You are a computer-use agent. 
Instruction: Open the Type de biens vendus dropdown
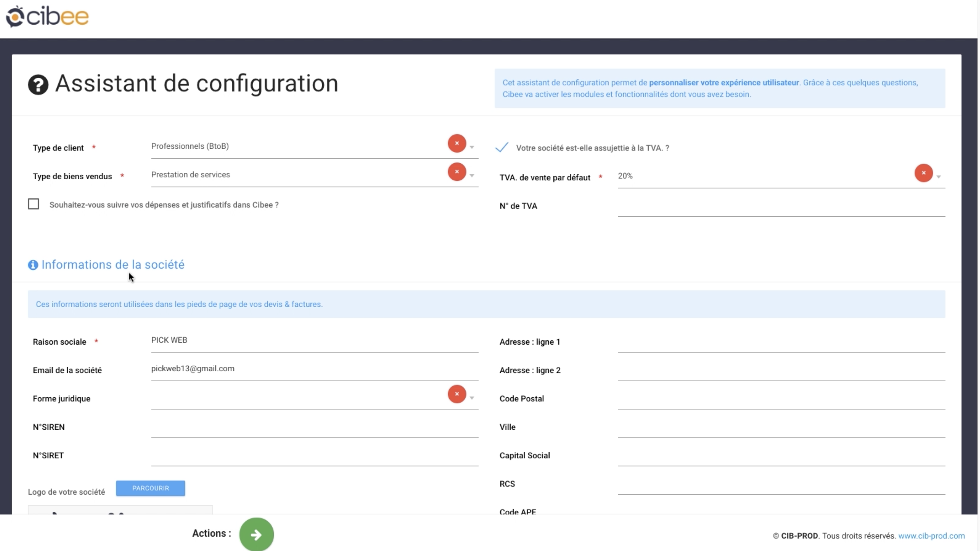click(x=472, y=176)
